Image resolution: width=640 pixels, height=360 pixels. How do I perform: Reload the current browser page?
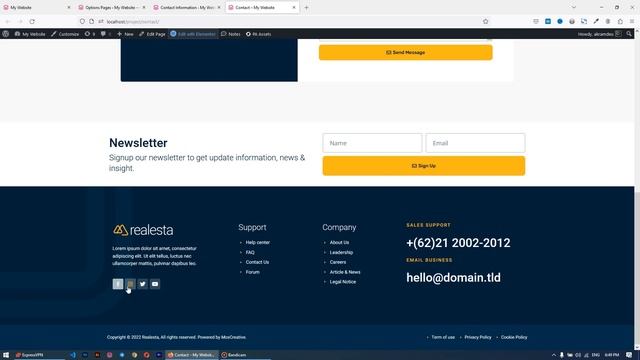32,21
